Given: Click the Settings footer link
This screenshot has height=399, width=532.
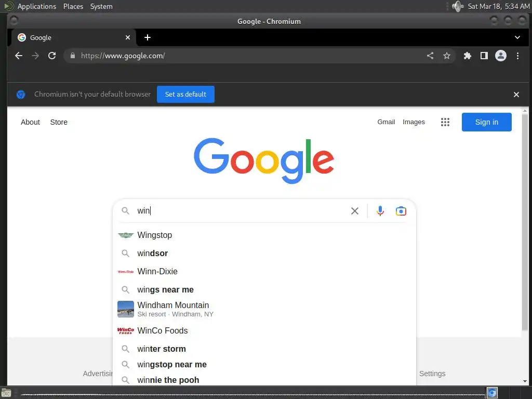Looking at the screenshot, I should (432, 374).
